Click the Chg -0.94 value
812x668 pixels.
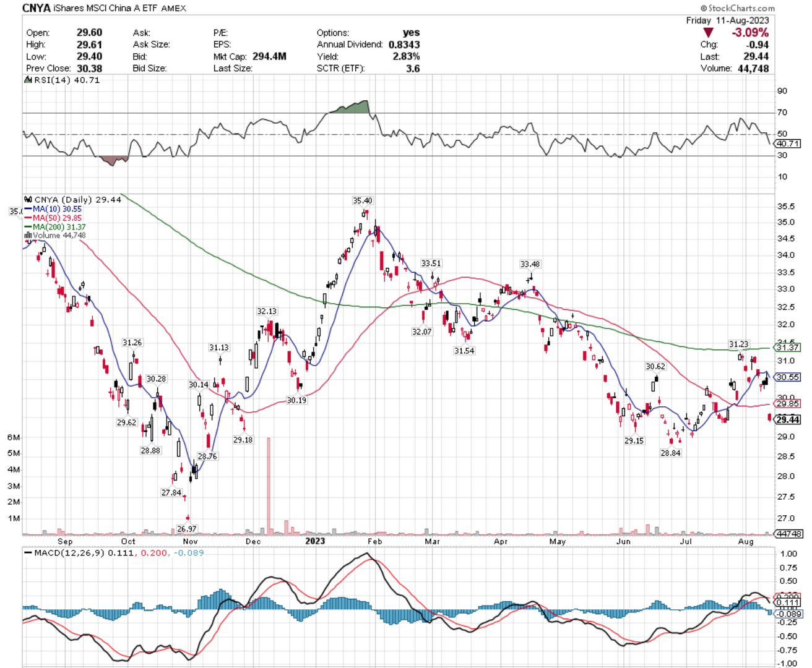click(758, 45)
